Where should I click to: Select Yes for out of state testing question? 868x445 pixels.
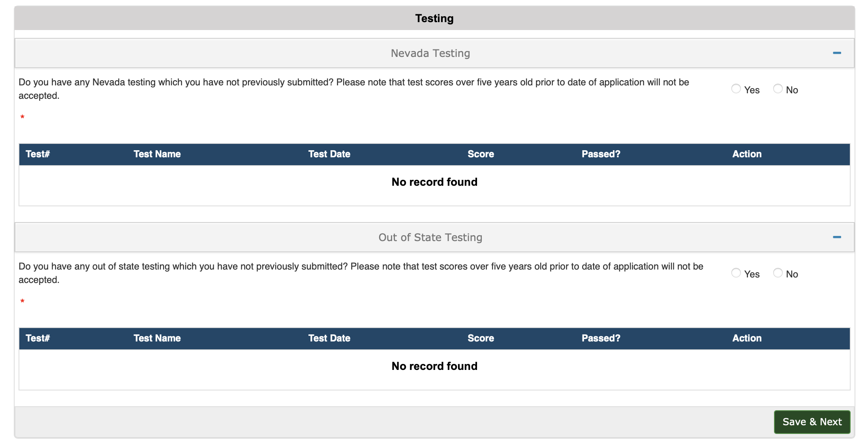pyautogui.click(x=736, y=273)
